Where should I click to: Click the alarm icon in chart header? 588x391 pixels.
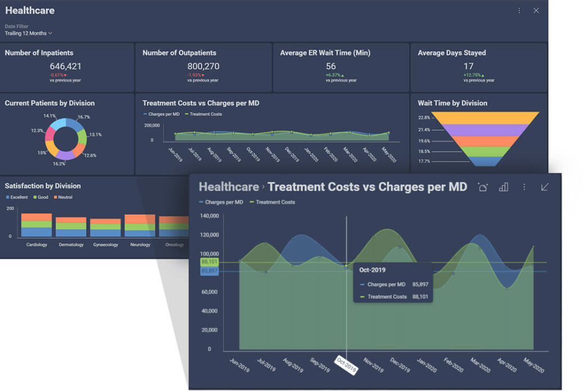[x=482, y=187]
